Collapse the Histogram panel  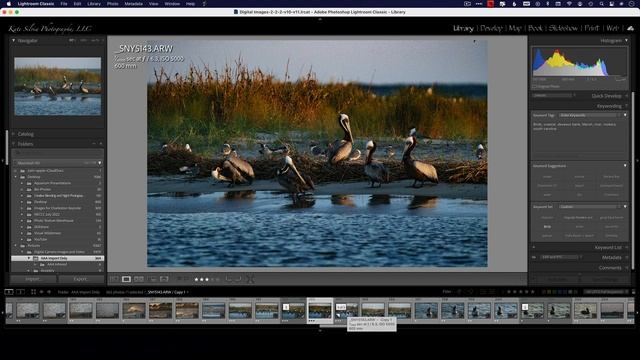pyautogui.click(x=627, y=40)
